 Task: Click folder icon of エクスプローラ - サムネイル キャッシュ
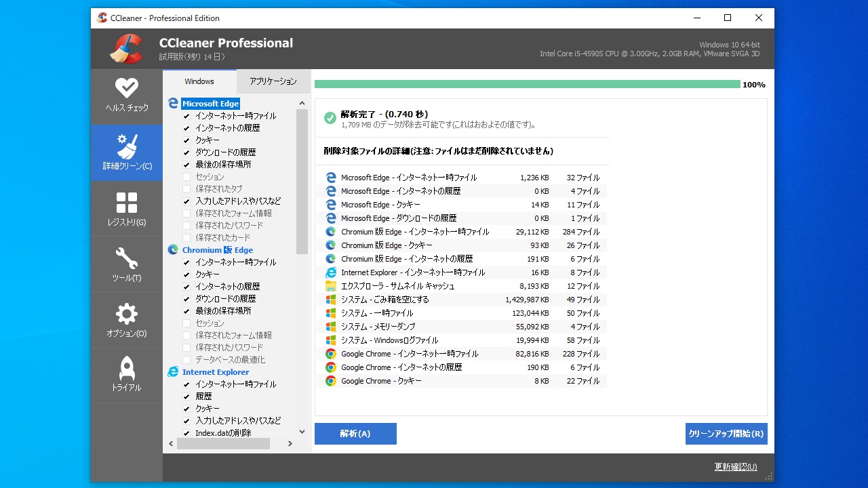331,286
